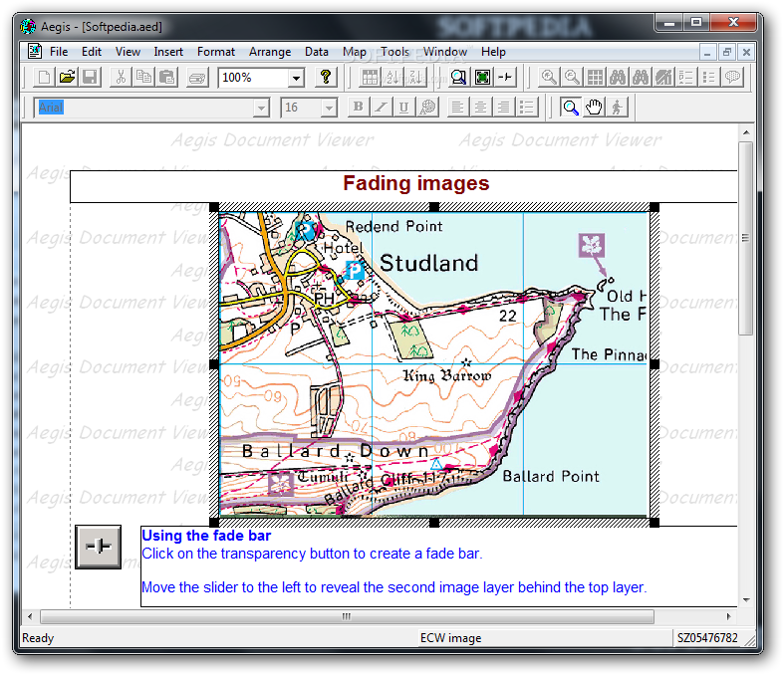Click the scroll down arrow
The height and width of the screenshot is (675, 784).
(746, 600)
